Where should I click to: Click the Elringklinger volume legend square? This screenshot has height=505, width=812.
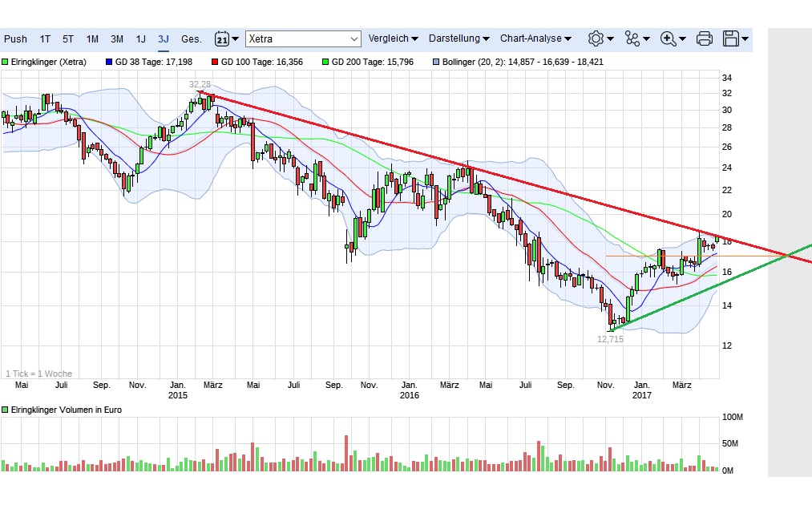(x=5, y=410)
